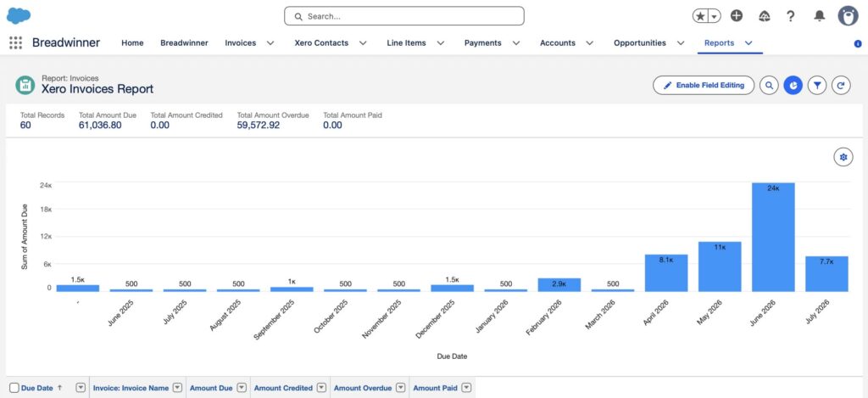Open the Amount Paid column menu arrow
Screen dimensions: 868x398
(466, 388)
